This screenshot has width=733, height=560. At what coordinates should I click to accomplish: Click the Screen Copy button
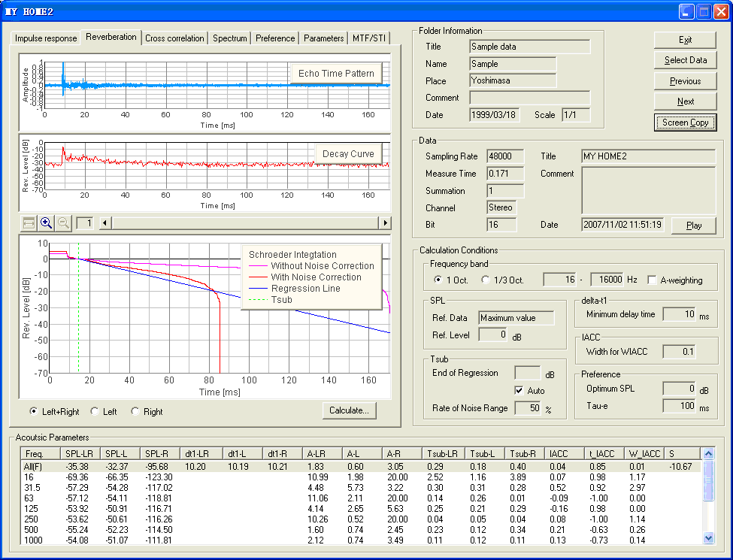[x=686, y=123]
